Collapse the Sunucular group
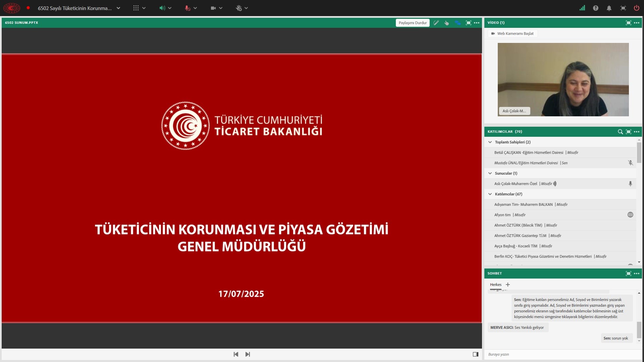The height and width of the screenshot is (362, 644). click(x=490, y=173)
